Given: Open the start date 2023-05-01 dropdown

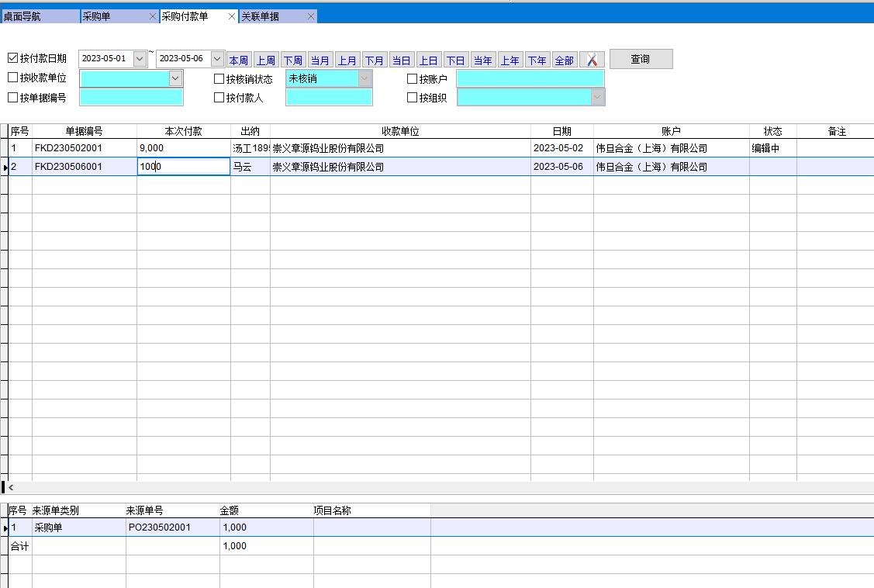Looking at the screenshot, I should coord(140,59).
